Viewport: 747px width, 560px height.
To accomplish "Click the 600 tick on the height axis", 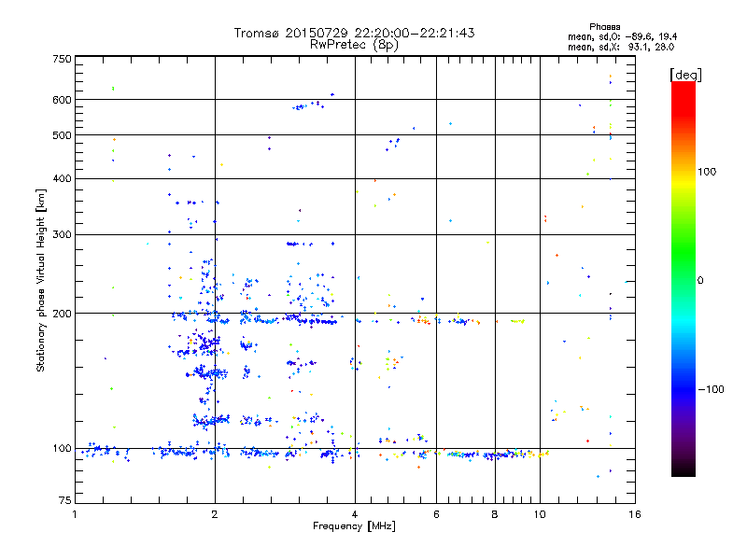I will click(x=62, y=100).
